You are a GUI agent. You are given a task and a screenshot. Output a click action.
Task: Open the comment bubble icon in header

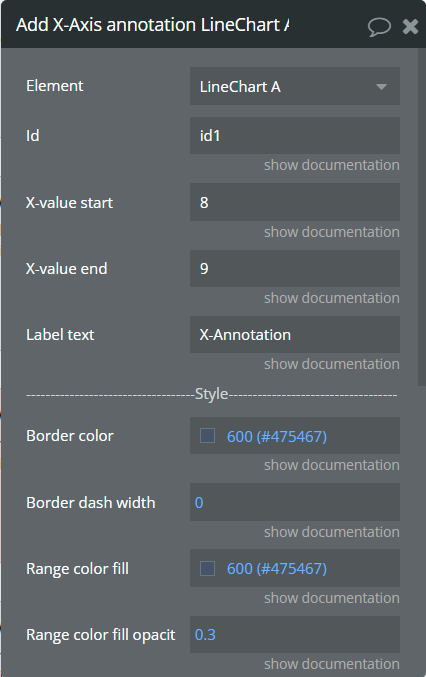(x=379, y=27)
